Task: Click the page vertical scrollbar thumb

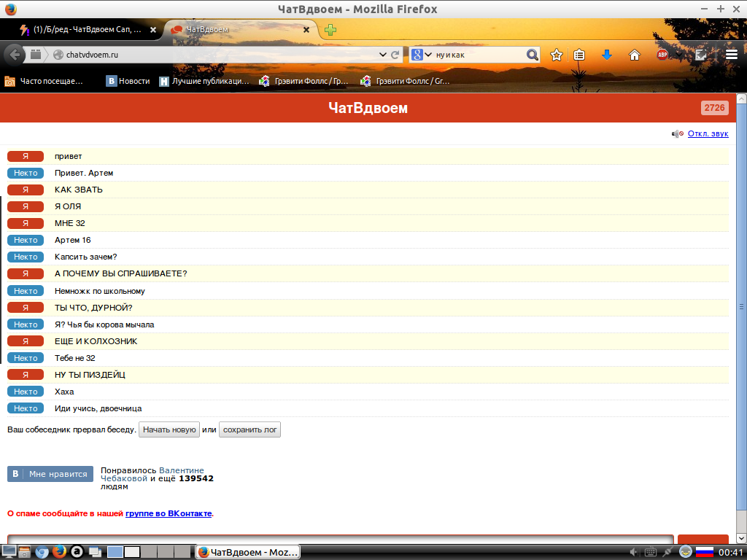Action: point(741,307)
